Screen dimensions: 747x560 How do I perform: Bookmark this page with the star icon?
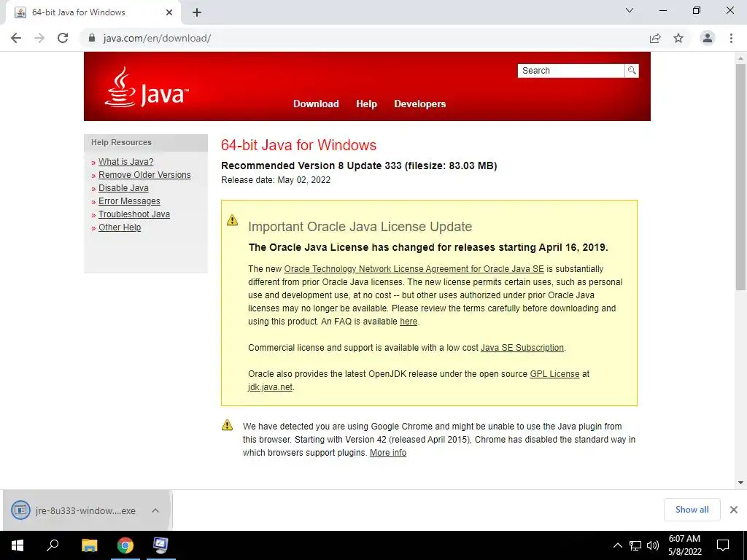coord(678,38)
